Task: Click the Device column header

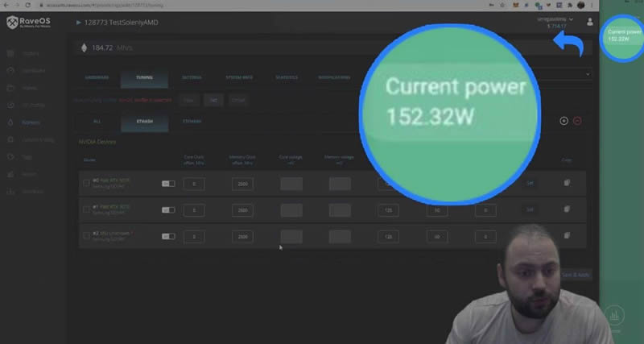Action: (x=89, y=160)
